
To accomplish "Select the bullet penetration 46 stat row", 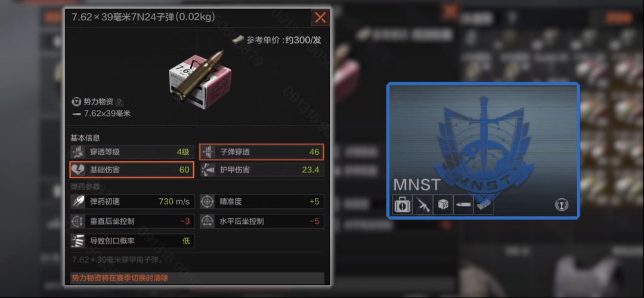I will tap(262, 152).
